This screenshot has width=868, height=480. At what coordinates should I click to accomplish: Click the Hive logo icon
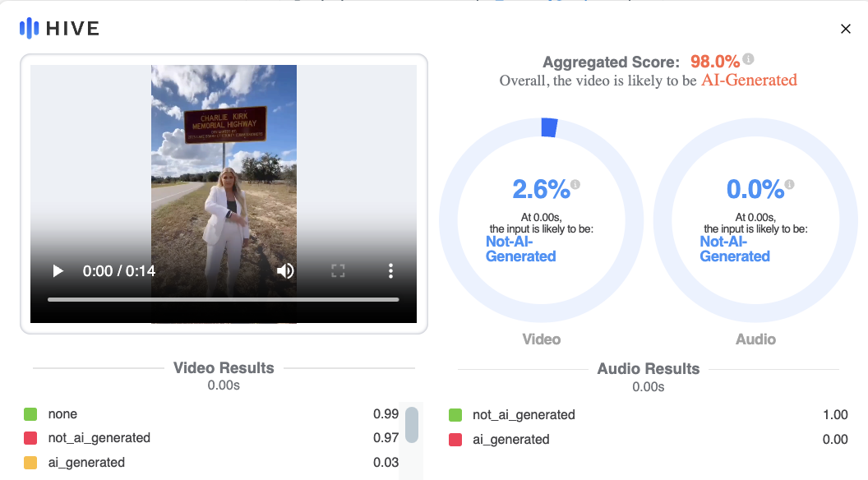click(30, 29)
